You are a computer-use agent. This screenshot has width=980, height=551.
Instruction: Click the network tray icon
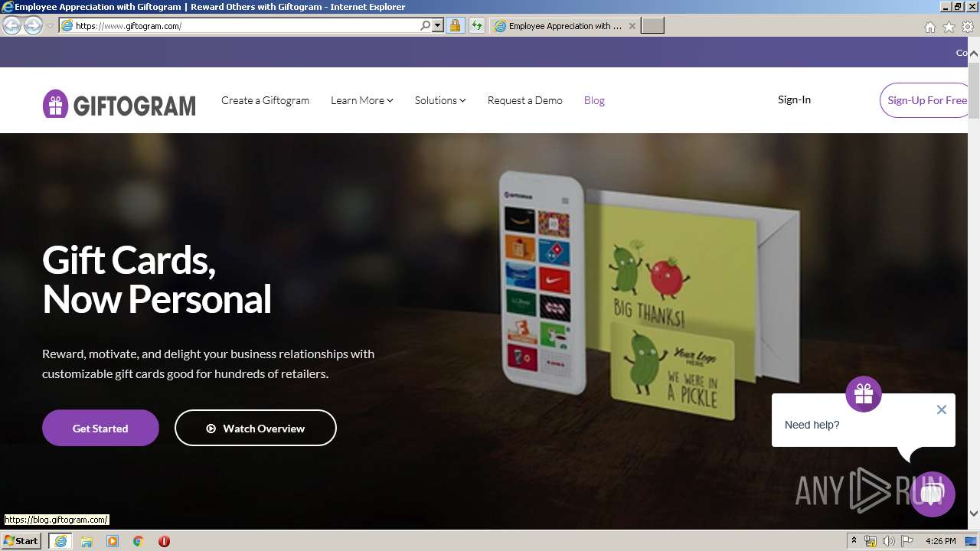tap(871, 541)
